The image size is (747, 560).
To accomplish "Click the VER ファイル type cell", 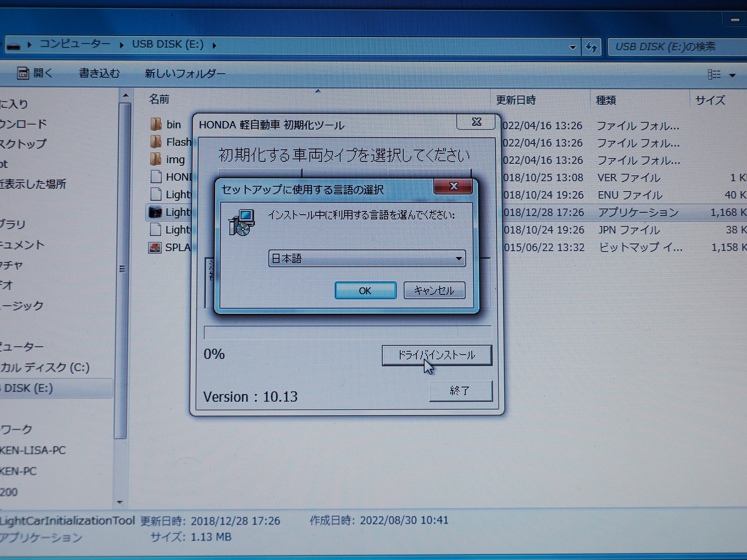I will (629, 178).
